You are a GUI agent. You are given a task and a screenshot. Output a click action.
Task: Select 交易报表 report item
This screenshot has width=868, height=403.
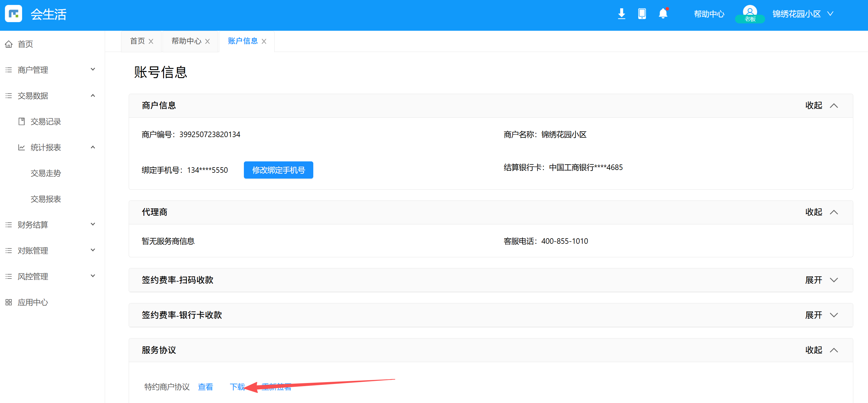click(45, 199)
